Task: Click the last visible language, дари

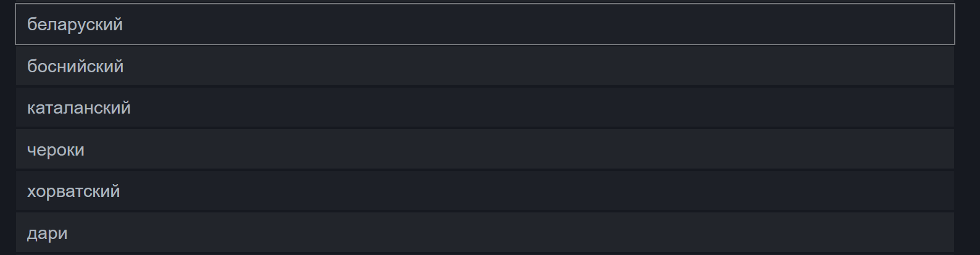Action: click(48, 233)
